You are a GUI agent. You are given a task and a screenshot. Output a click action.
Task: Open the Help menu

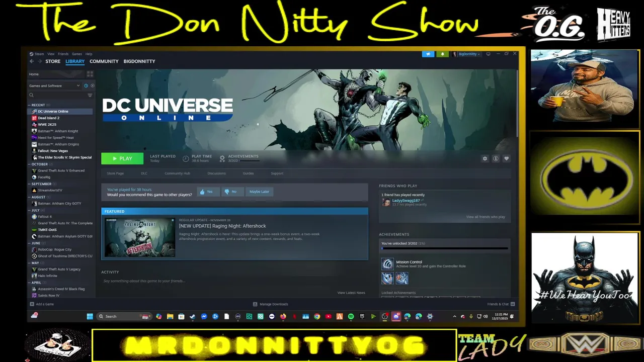(x=89, y=54)
